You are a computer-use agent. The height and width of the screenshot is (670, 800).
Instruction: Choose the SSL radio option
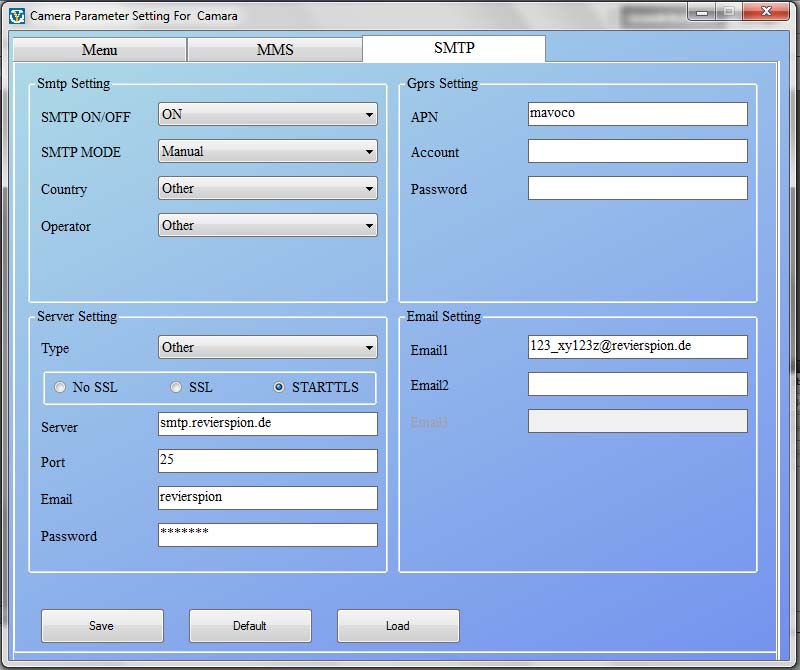(x=177, y=387)
